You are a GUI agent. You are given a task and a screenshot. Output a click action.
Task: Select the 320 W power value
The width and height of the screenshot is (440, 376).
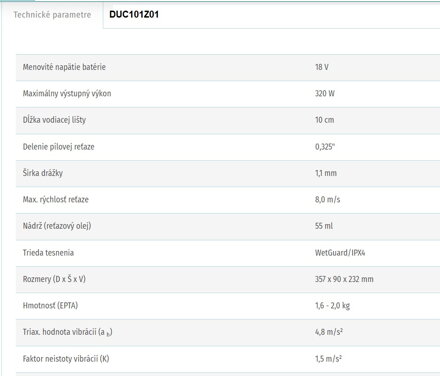click(x=325, y=93)
